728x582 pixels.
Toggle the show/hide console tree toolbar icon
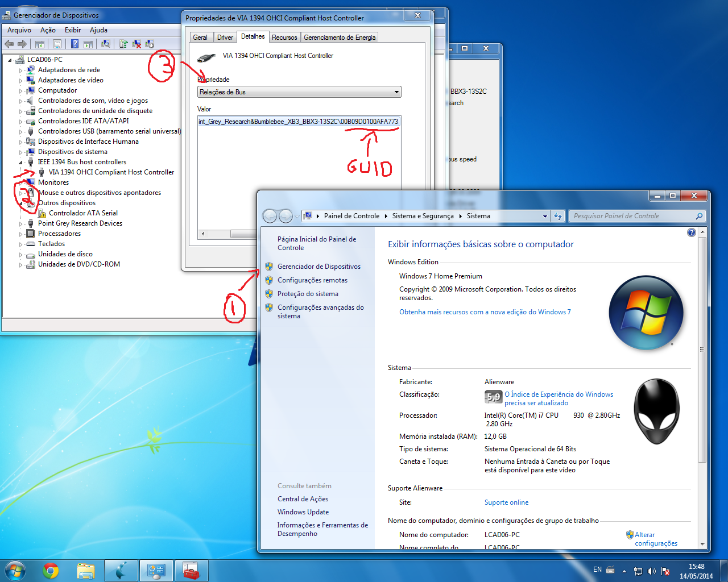click(x=40, y=44)
